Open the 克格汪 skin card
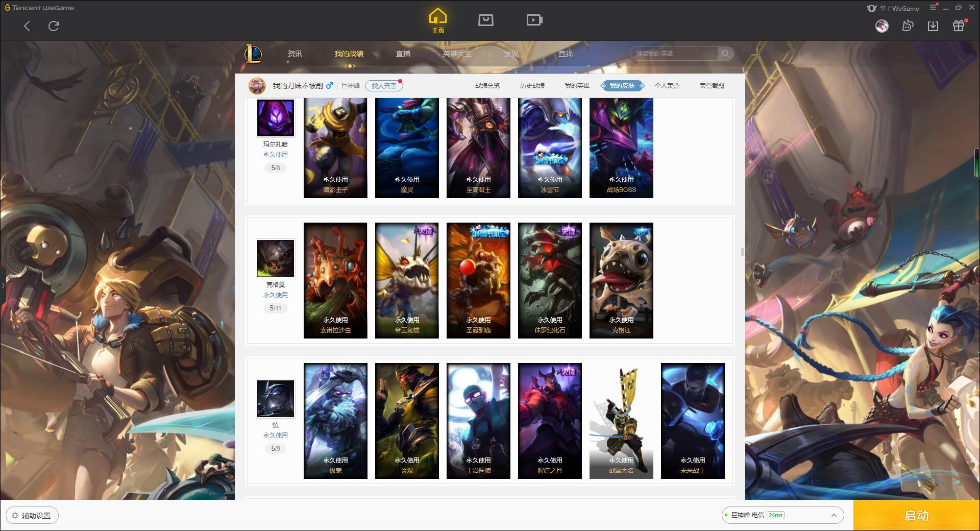The height and width of the screenshot is (531, 980). click(621, 280)
